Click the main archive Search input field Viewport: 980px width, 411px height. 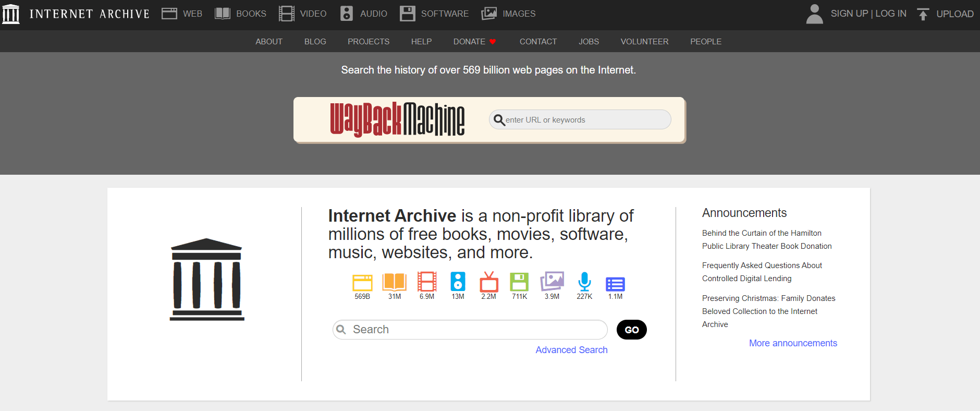tap(470, 330)
